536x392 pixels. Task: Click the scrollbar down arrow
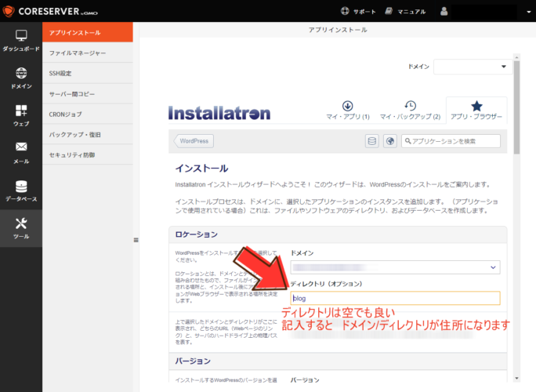point(516,379)
